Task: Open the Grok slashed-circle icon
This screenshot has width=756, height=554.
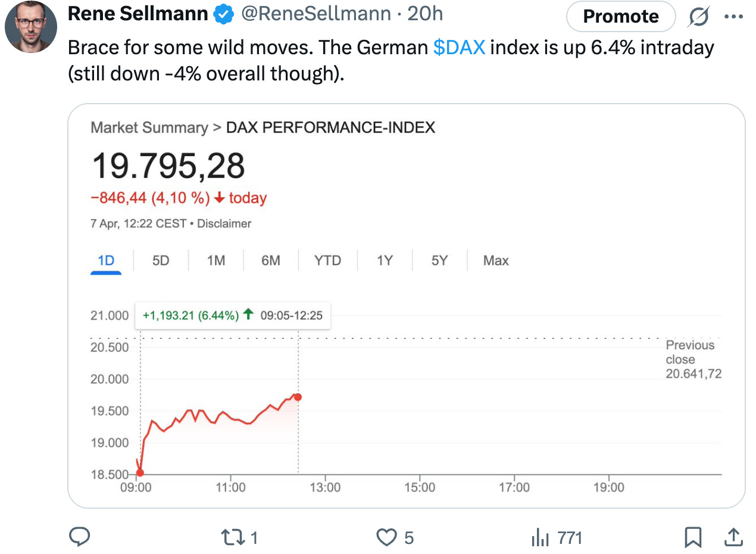Action: [698, 17]
